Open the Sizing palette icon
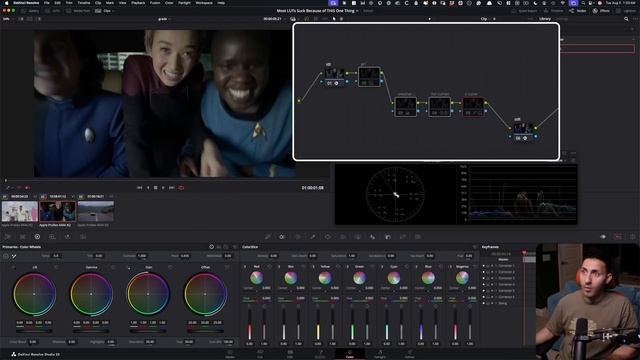Image resolution: width=640 pixels, height=360 pixels. pos(403,237)
